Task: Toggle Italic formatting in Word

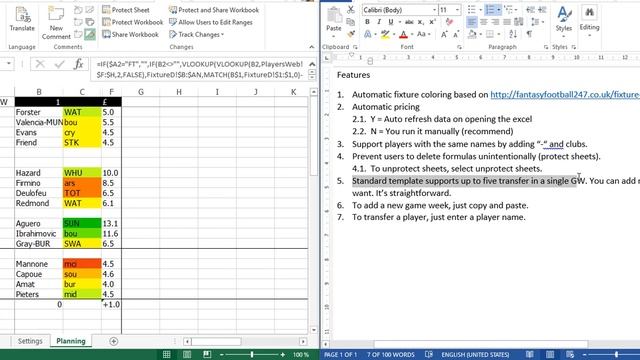Action: (379, 22)
